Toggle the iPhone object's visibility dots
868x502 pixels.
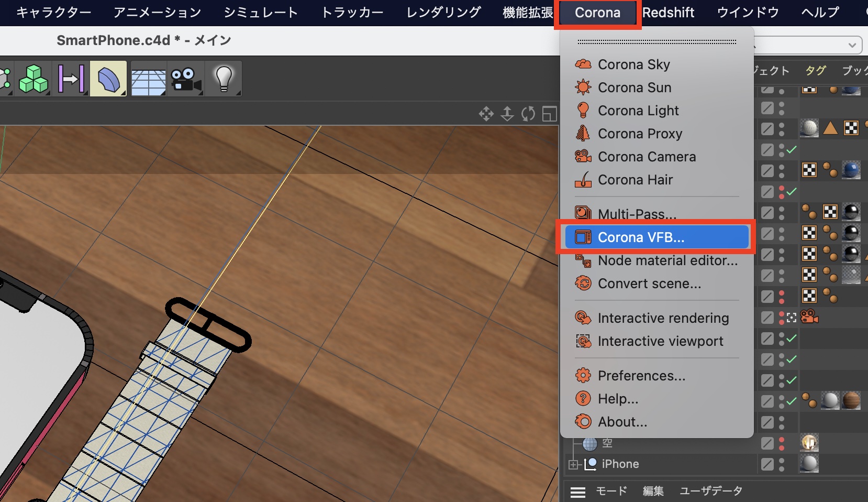point(782,464)
